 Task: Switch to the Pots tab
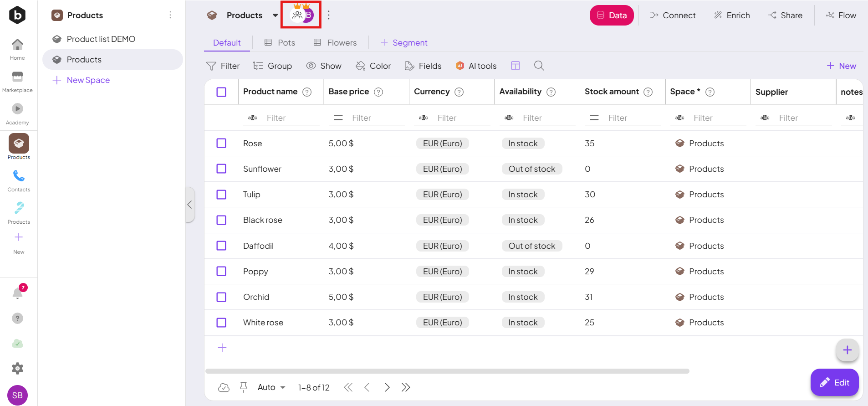pyautogui.click(x=280, y=42)
